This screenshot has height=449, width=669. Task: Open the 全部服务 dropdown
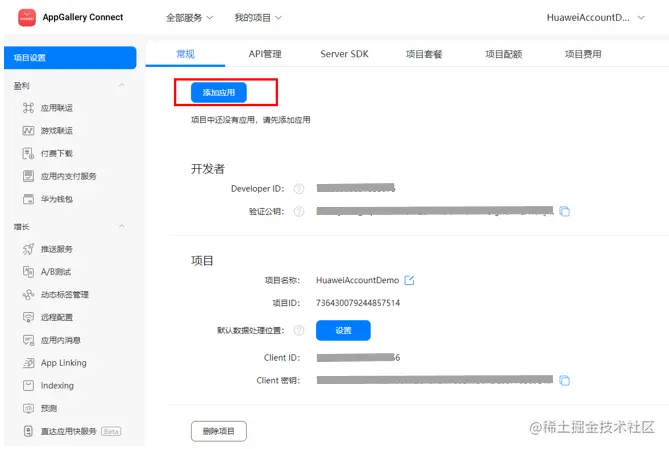(x=189, y=18)
